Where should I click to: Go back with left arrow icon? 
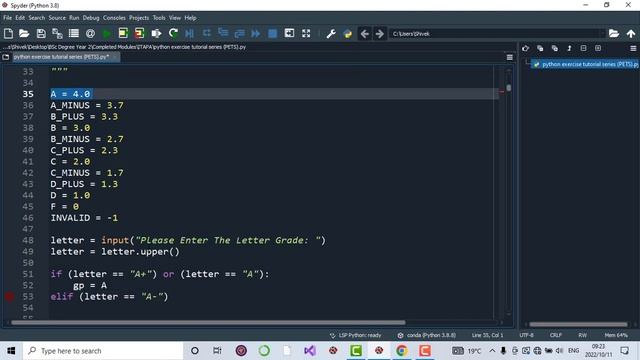pos(365,33)
